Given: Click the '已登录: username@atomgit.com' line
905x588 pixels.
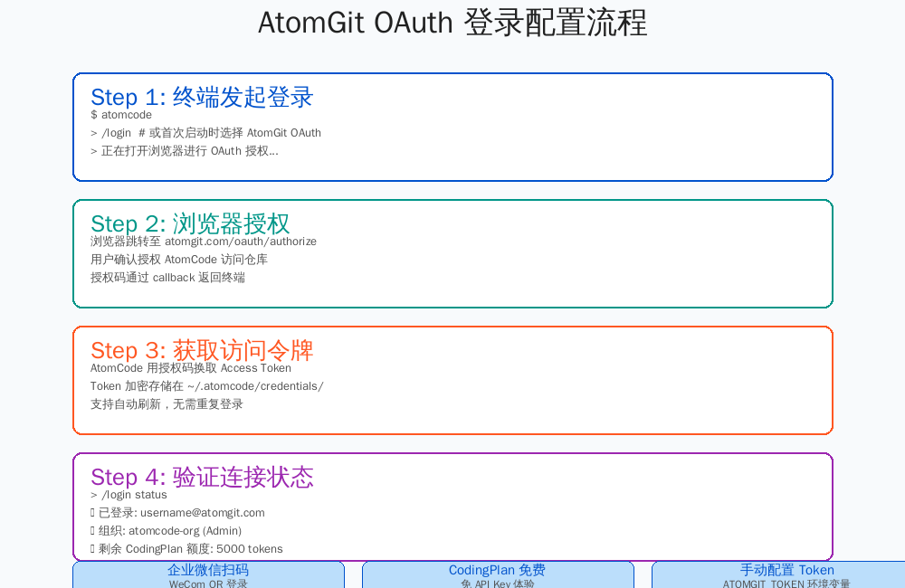Looking at the screenshot, I should coord(177,513).
